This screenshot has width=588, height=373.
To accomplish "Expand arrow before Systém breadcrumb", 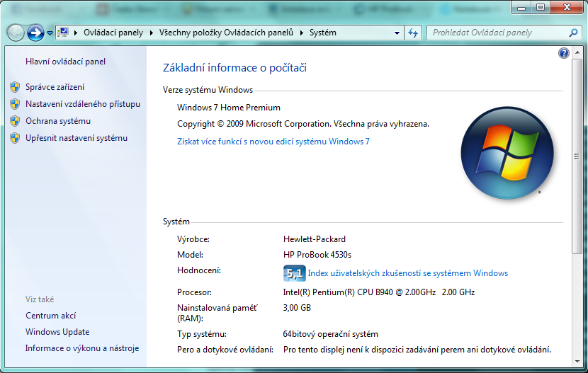I will point(302,33).
